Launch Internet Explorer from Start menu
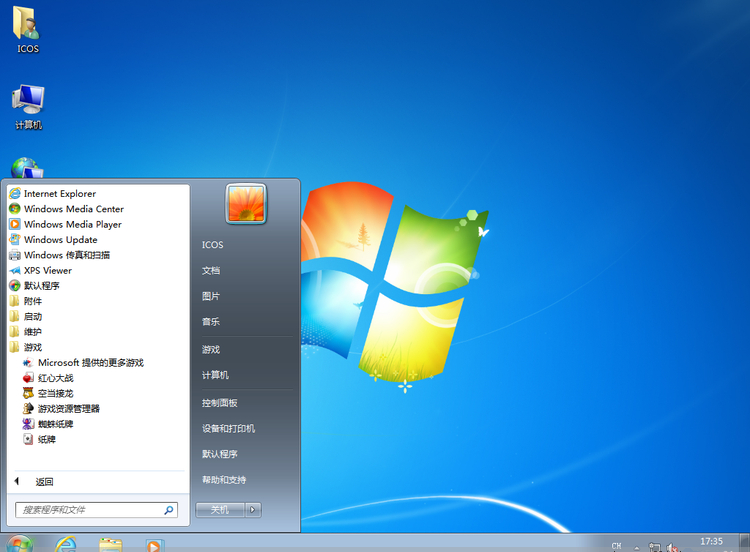This screenshot has width=750, height=552. 60,194
